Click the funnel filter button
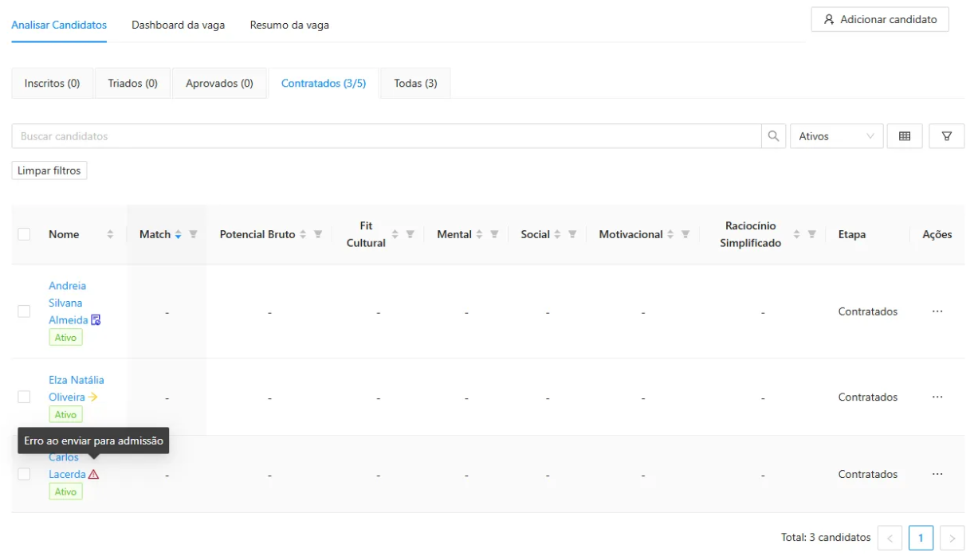 947,136
